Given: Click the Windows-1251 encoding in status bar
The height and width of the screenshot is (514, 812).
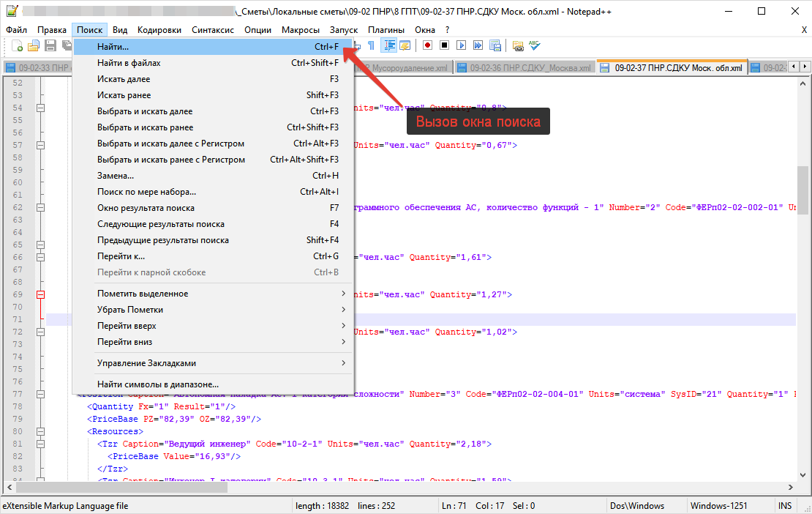Looking at the screenshot, I should coord(718,506).
